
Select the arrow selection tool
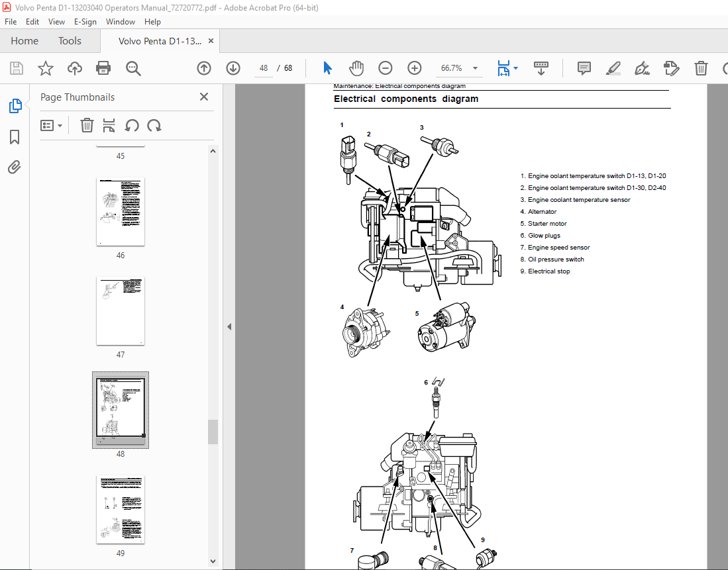pos(327,68)
